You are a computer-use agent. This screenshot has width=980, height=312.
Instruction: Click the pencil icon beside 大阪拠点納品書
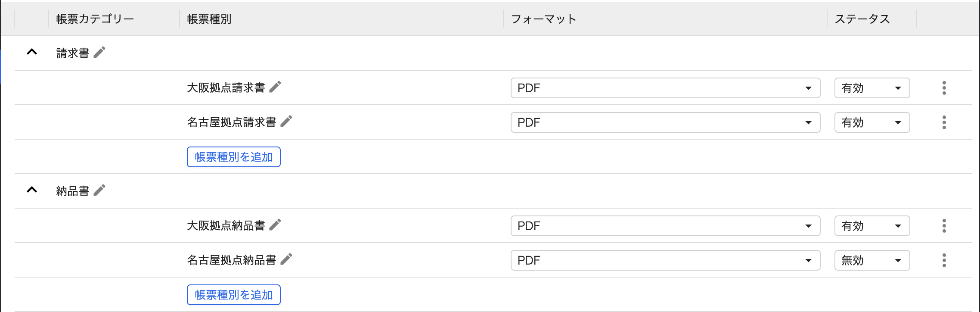click(275, 225)
